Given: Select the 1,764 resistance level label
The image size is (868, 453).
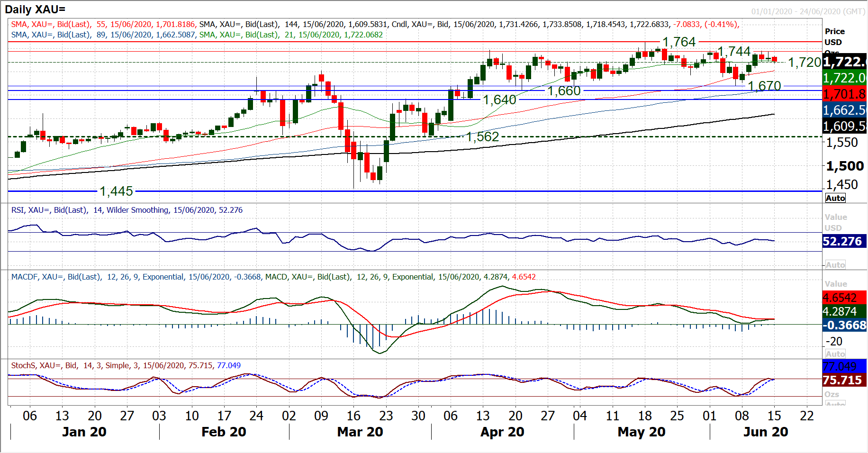Looking at the screenshot, I should click(678, 42).
